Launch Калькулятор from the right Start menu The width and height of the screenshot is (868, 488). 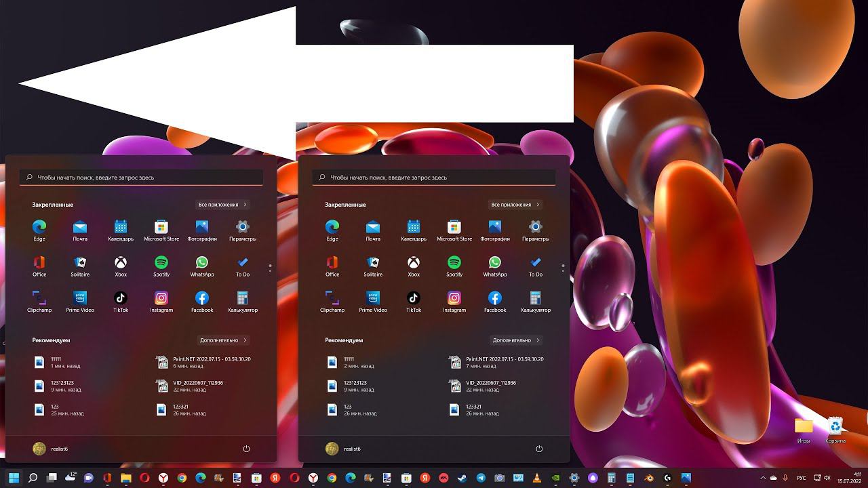pyautogui.click(x=536, y=302)
